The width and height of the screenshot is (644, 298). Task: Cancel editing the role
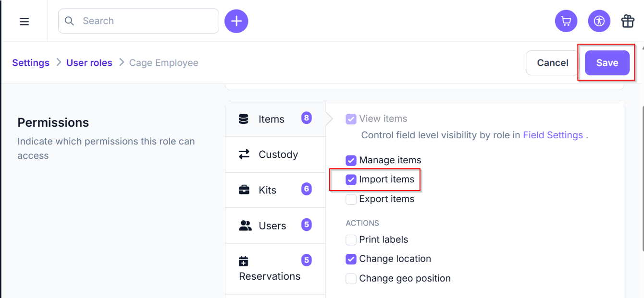(x=553, y=63)
